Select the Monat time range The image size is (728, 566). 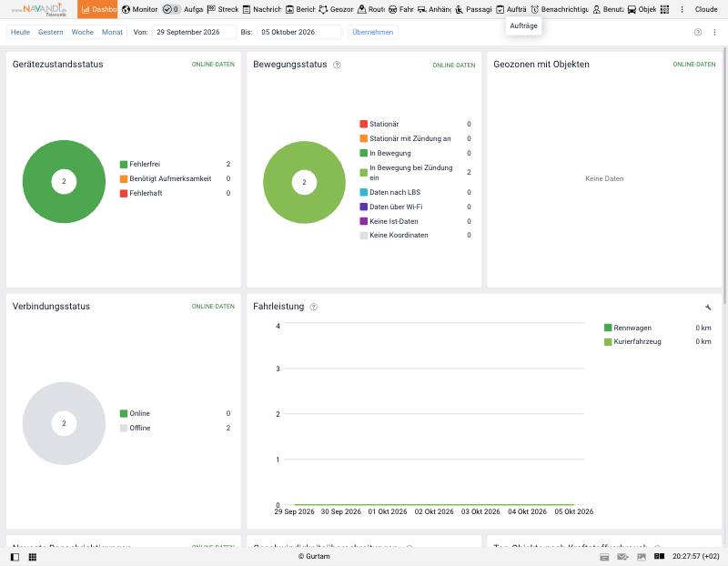point(112,32)
